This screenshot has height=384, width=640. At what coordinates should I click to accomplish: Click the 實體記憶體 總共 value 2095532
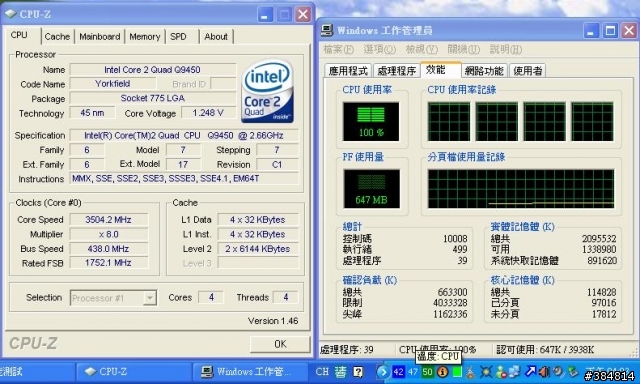[599, 238]
